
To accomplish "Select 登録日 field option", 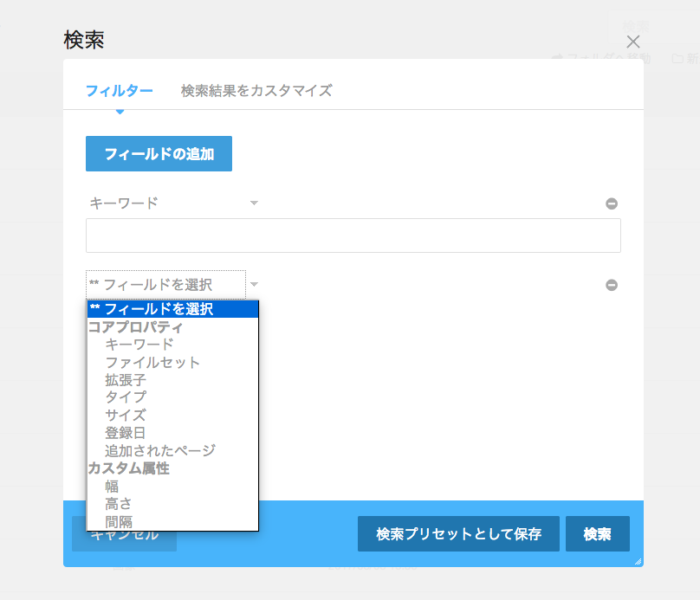I will coord(126,433).
